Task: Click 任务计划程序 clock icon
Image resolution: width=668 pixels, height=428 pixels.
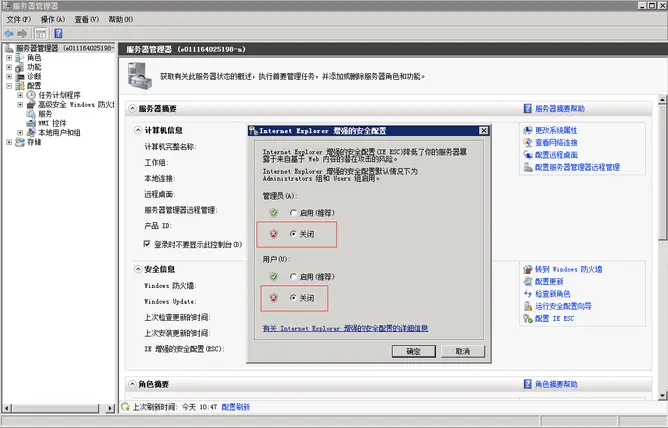Action: pyautogui.click(x=31, y=95)
